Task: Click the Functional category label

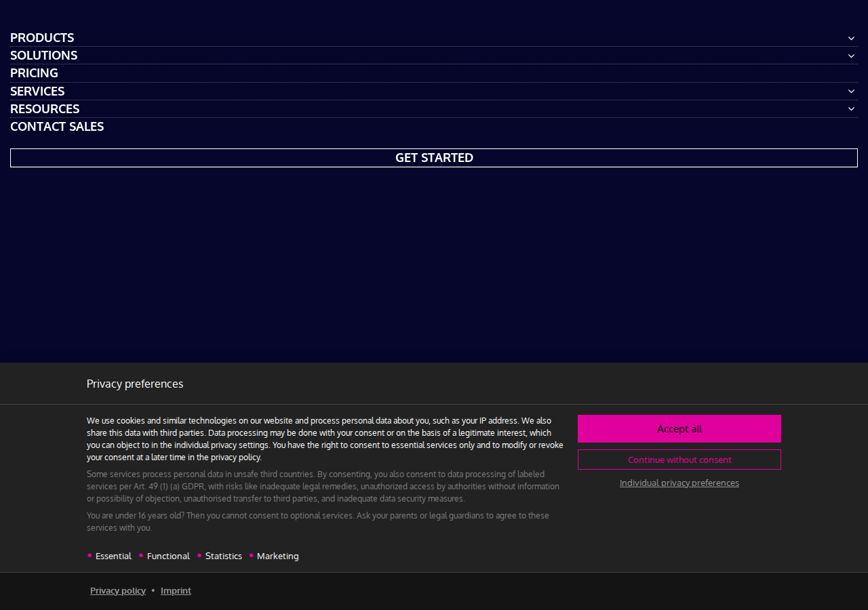Action: pos(168,556)
